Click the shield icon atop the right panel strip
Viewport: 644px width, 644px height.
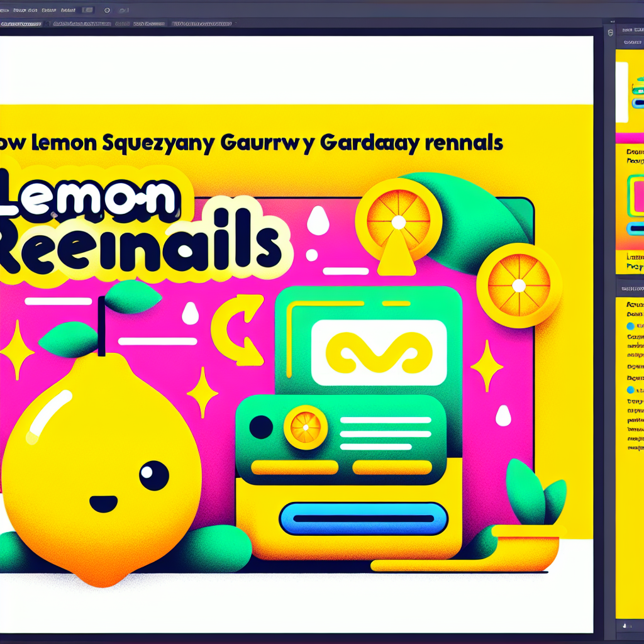tap(610, 33)
